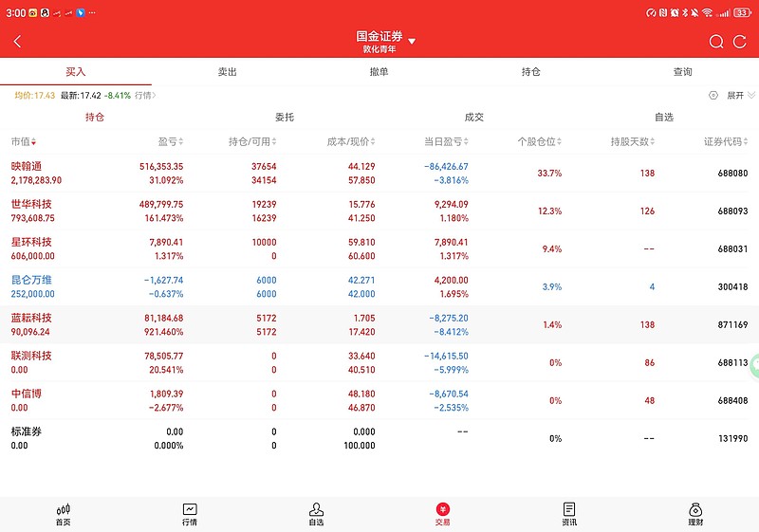Open the 中信博 holding row
Screen dimensions: 759x532
point(379,400)
